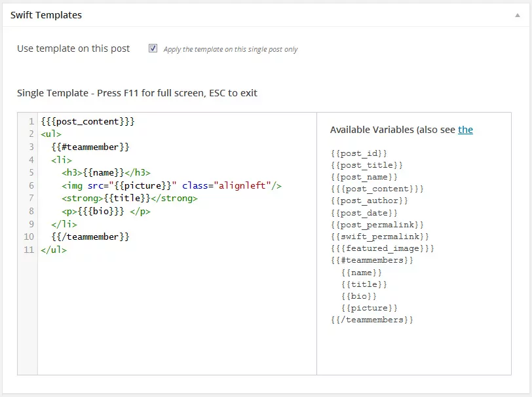Click line number 11 in the gutter
The image size is (532, 397).
click(29, 250)
